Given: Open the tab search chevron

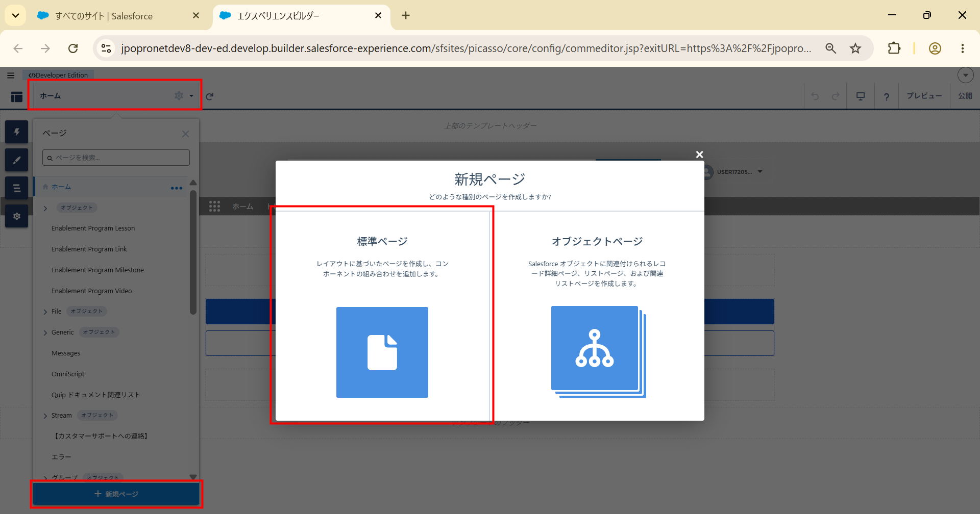Looking at the screenshot, I should (x=15, y=15).
